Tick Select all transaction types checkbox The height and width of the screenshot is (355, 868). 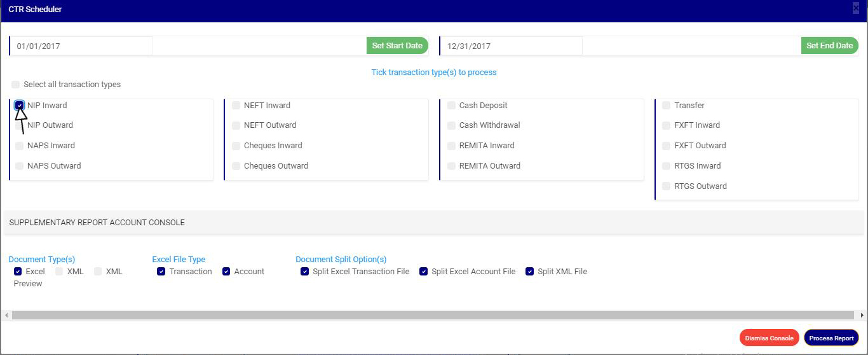tap(15, 85)
